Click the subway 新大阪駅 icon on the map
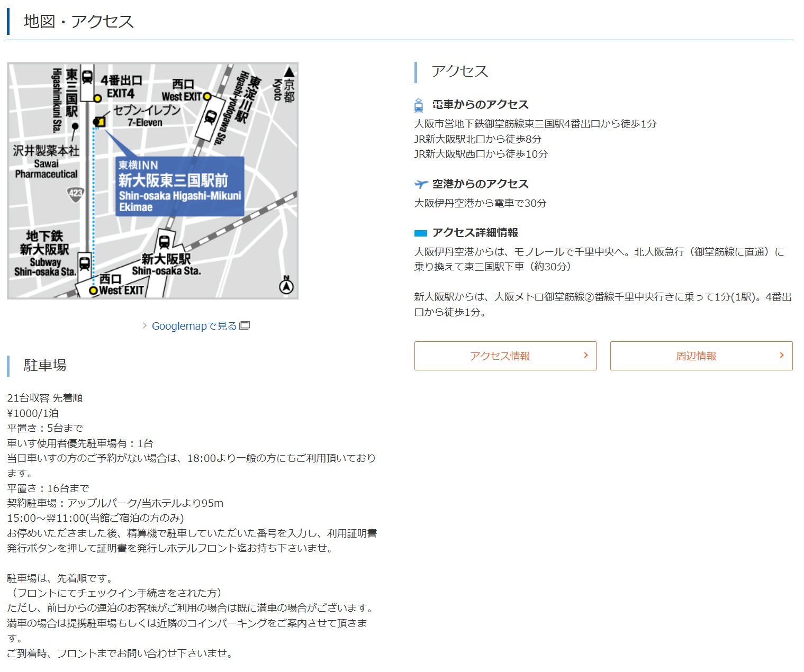This screenshot has width=804, height=672. (84, 263)
